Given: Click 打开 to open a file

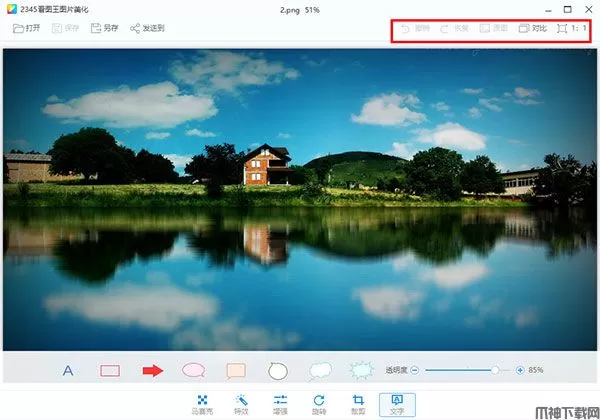Looking at the screenshot, I should click(x=27, y=28).
